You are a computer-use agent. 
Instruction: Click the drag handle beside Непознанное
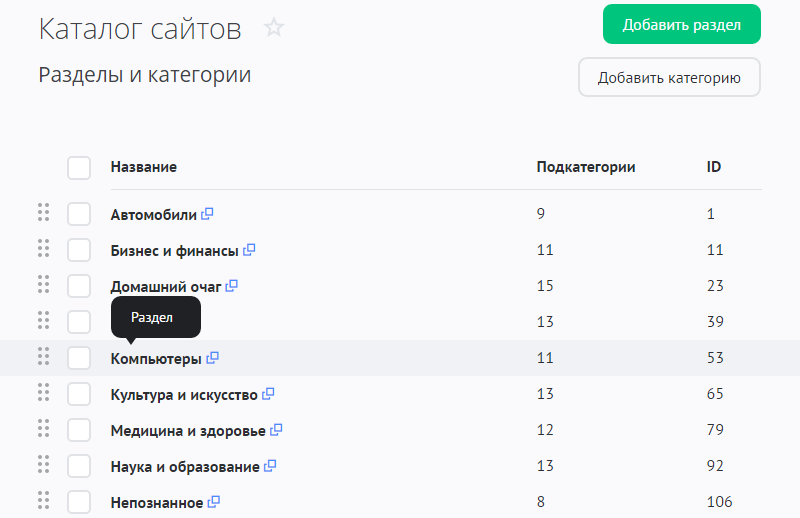coord(43,500)
